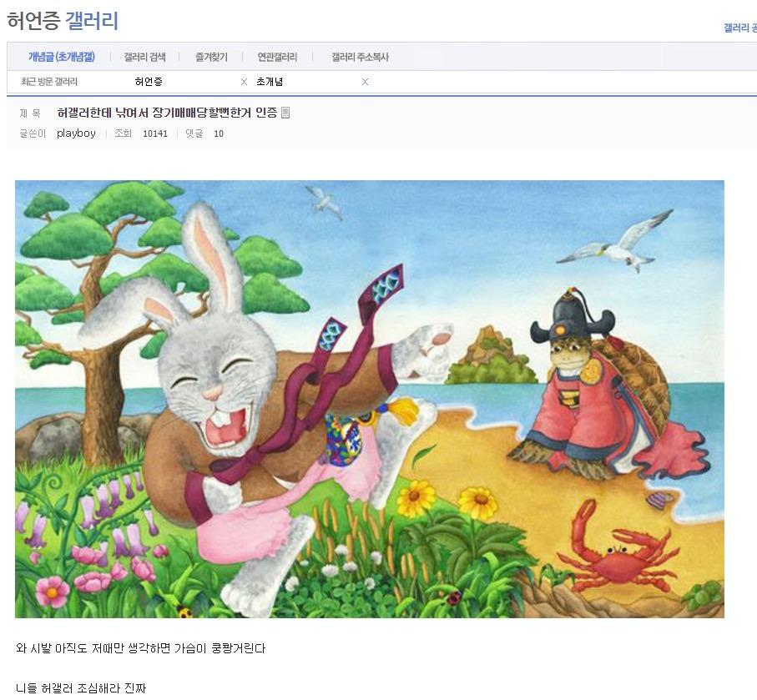The height and width of the screenshot is (700, 757).
Task: Click the mobile icon beside post title
Action: coord(285,113)
